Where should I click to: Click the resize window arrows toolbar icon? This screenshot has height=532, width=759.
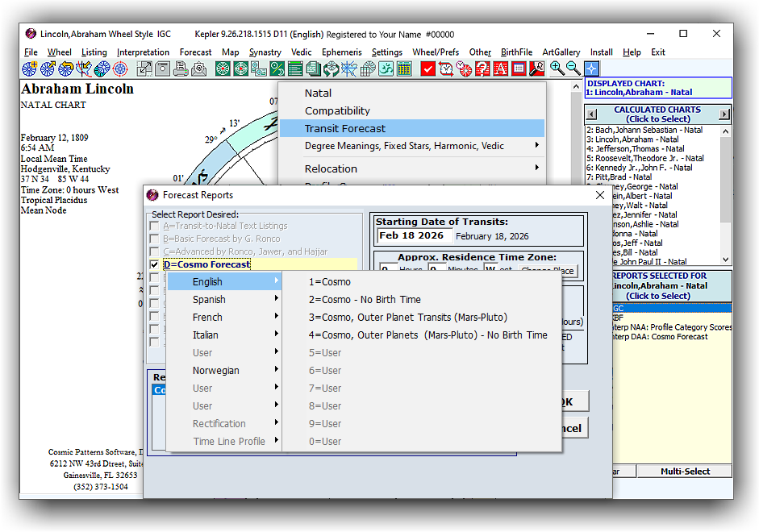144,69
